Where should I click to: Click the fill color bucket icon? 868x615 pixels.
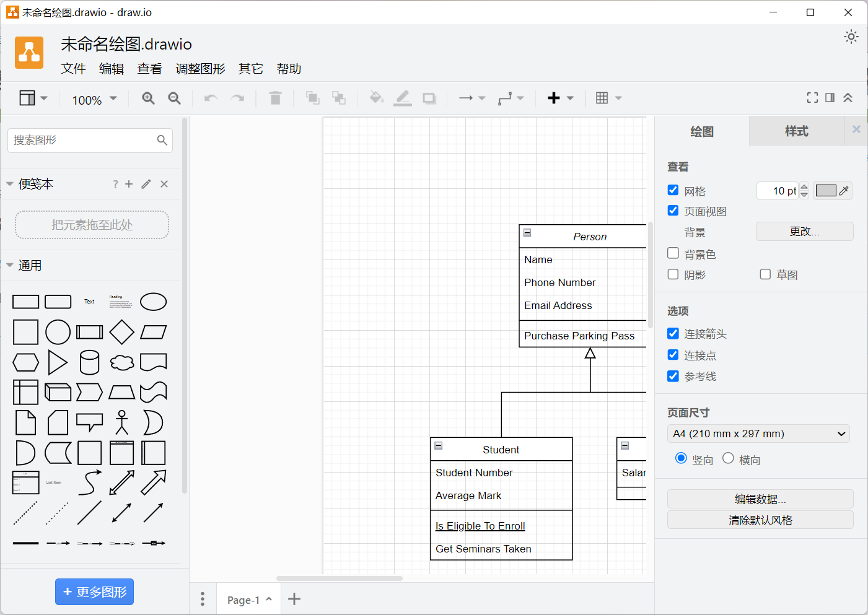tap(376, 97)
